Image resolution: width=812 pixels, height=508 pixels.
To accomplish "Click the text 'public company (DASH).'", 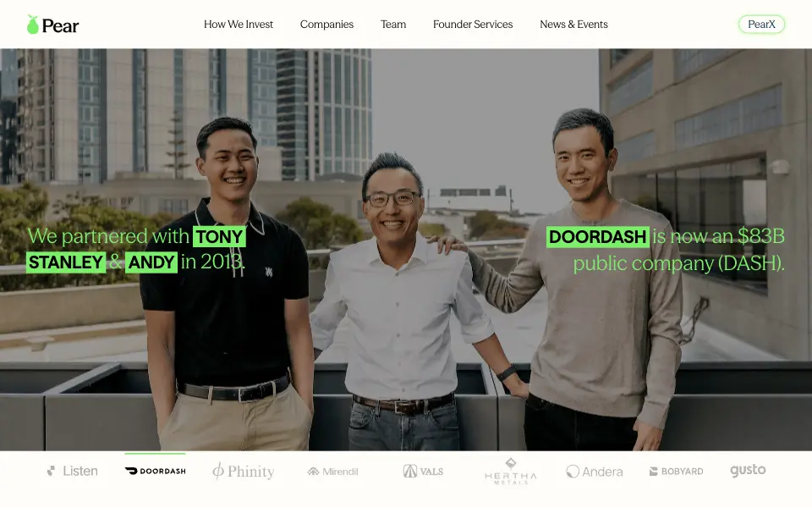I will [679, 262].
